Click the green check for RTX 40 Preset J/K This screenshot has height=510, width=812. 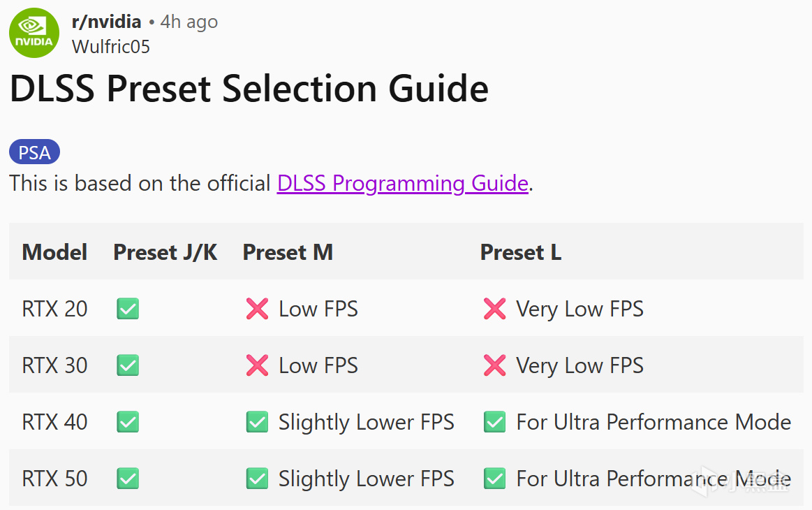128,422
